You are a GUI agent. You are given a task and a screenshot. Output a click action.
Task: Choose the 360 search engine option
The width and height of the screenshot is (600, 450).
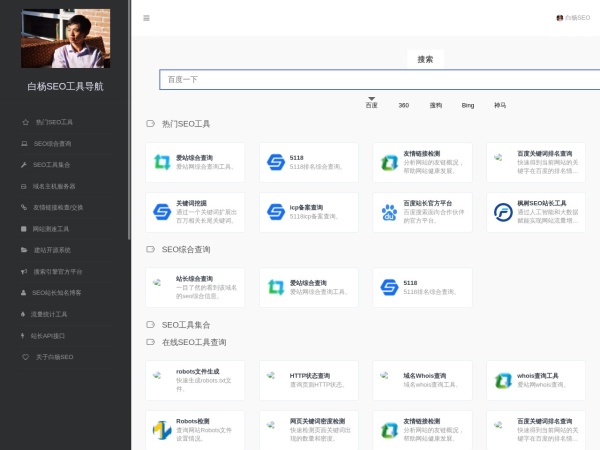[404, 105]
